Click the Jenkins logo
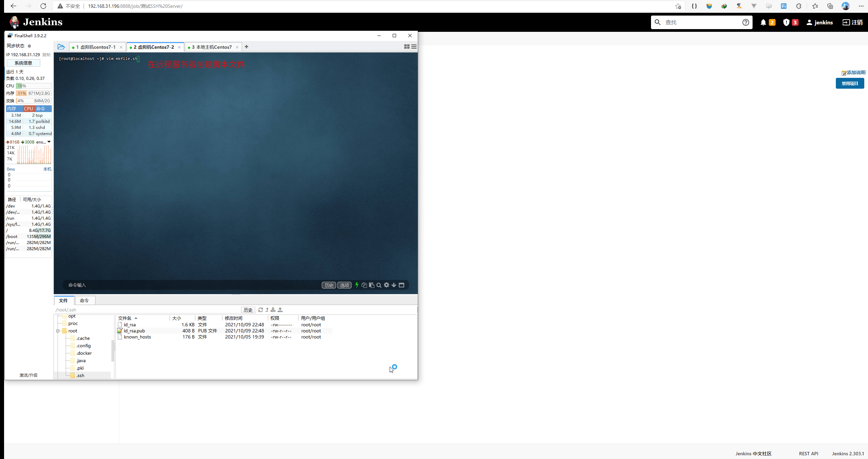The height and width of the screenshot is (459, 868). [x=36, y=22]
